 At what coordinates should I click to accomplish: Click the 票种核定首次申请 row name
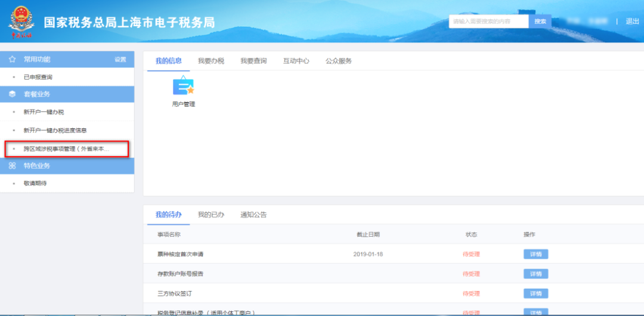coord(180,254)
